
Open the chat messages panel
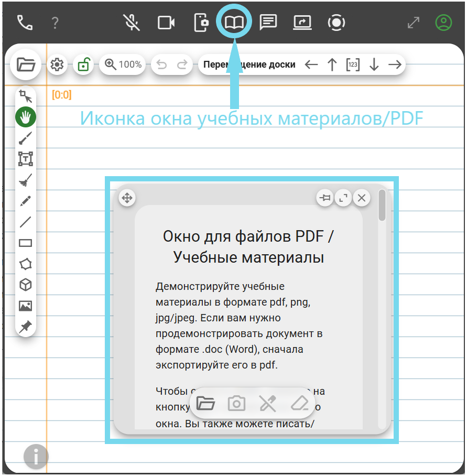pyautogui.click(x=268, y=23)
